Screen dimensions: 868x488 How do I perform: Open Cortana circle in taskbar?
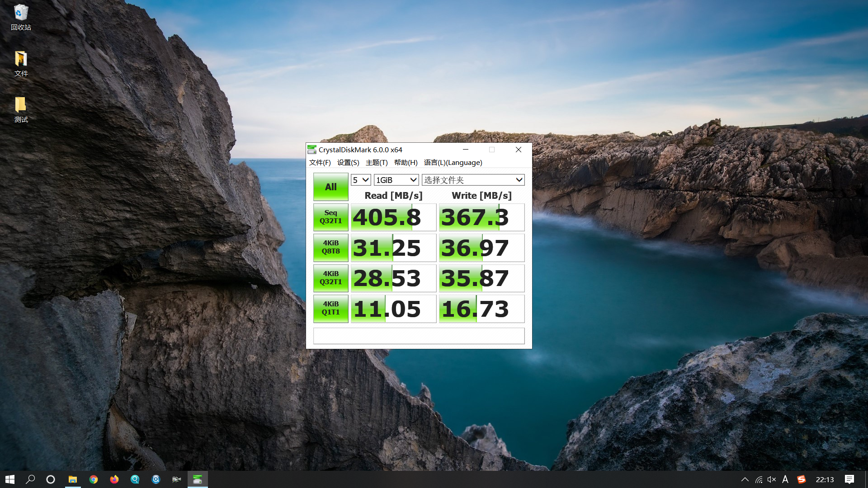(x=51, y=479)
